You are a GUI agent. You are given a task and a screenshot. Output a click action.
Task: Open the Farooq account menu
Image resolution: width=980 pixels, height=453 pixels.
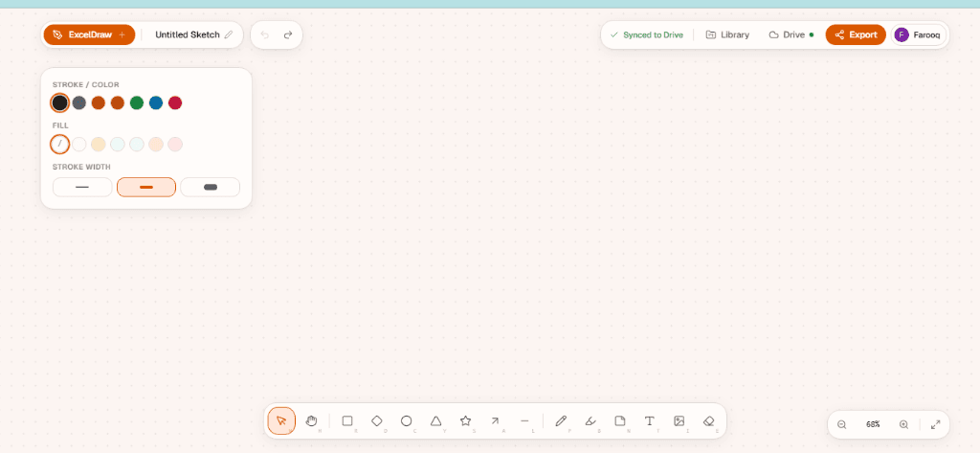[920, 35]
